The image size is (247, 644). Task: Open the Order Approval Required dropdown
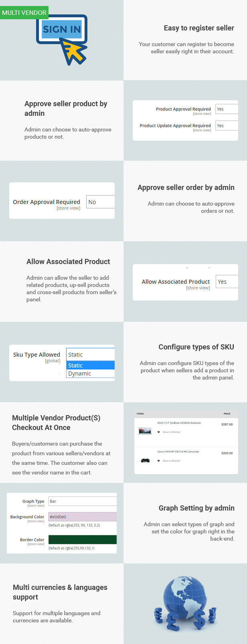(100, 202)
